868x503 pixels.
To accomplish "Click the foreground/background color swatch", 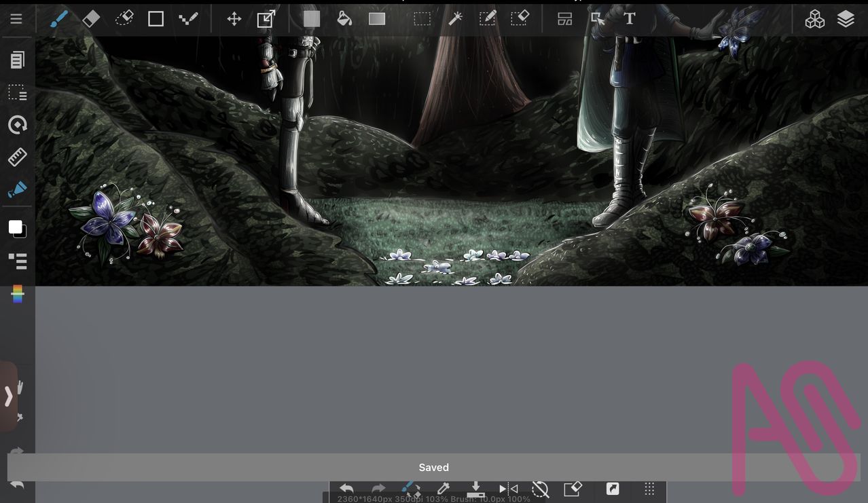I will (x=17, y=229).
